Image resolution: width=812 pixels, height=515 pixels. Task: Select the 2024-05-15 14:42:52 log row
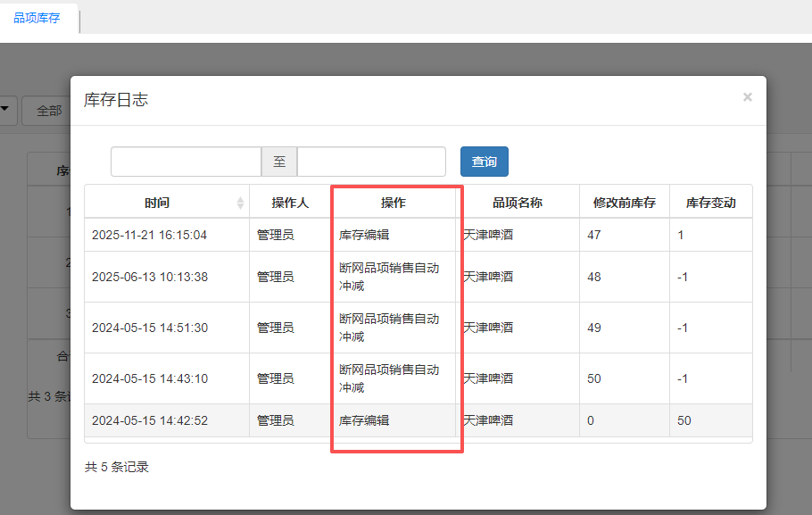tap(149, 420)
